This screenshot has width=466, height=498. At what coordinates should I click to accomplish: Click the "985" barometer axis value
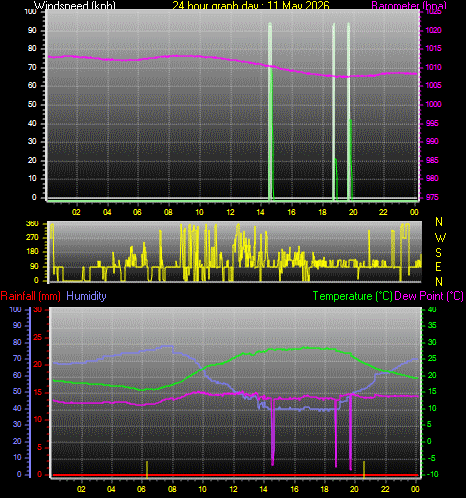coord(432,160)
